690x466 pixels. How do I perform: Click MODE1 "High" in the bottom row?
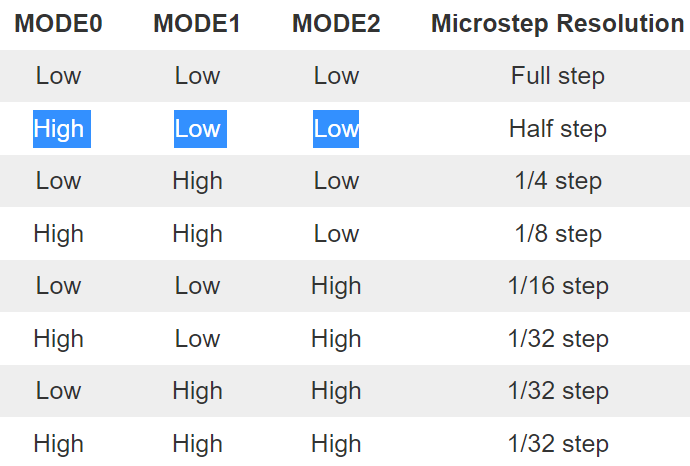(197, 443)
